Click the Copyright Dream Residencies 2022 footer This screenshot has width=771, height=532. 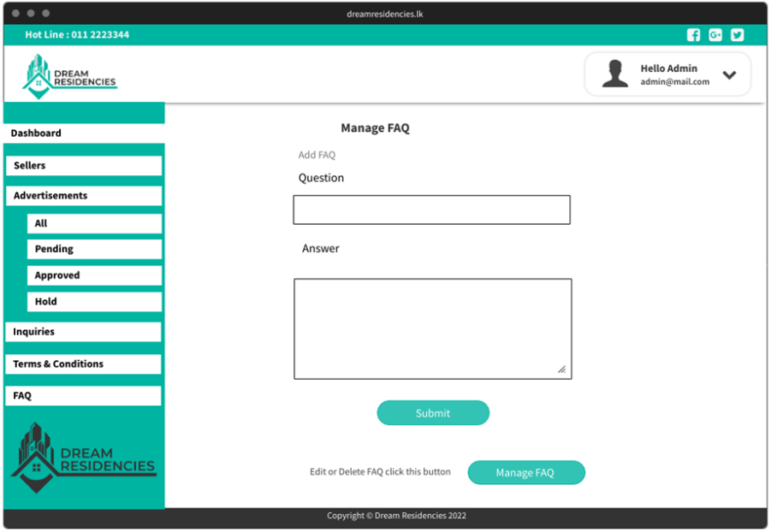(396, 516)
